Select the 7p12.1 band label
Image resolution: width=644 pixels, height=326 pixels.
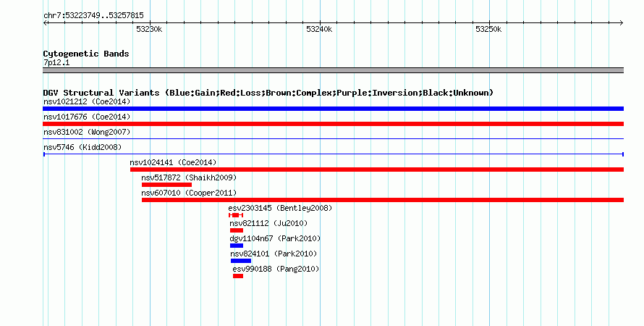pos(56,62)
